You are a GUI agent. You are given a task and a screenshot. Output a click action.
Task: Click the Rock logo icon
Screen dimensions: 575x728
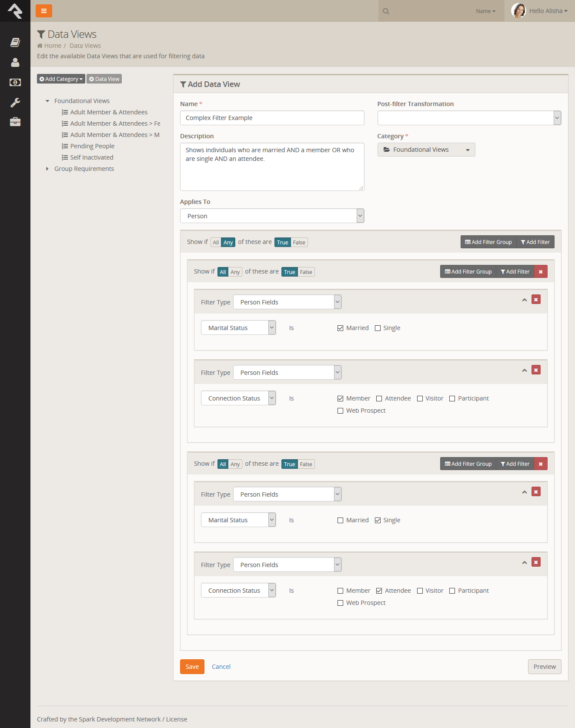click(x=15, y=11)
